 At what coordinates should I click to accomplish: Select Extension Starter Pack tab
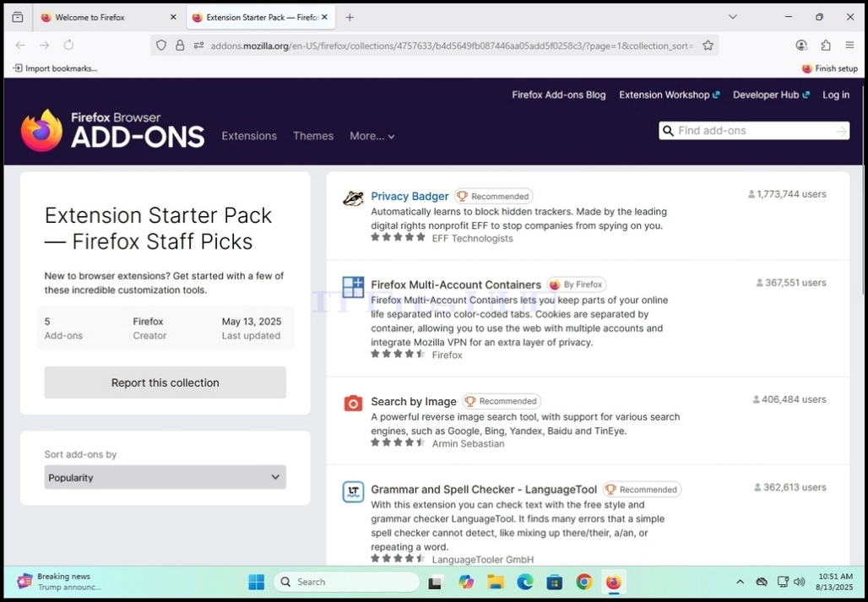click(x=260, y=17)
